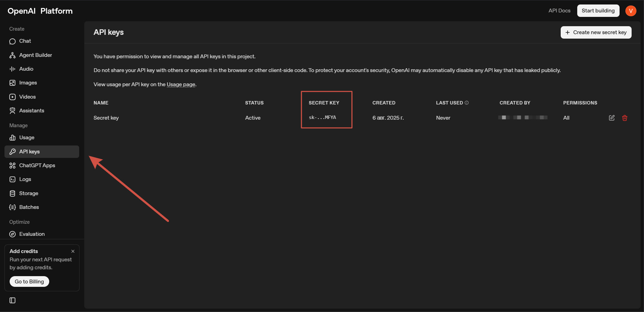Click the Never last-used cell
644x312 pixels.
click(x=443, y=118)
